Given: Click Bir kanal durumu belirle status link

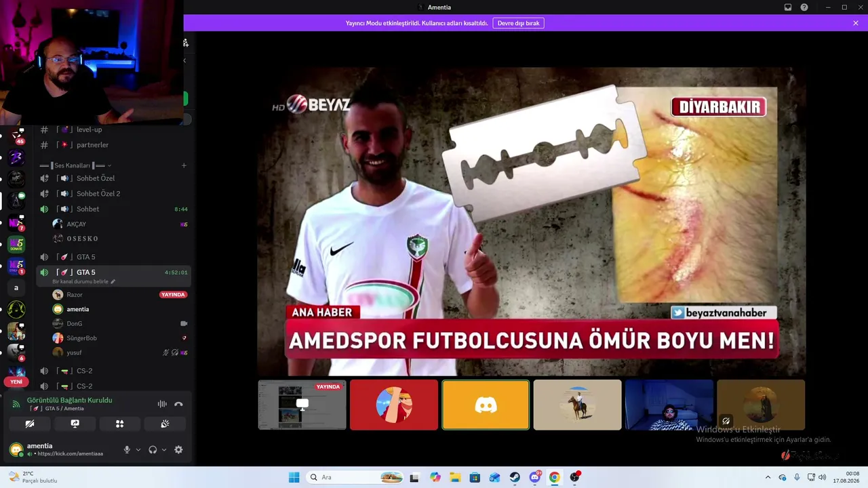Looking at the screenshot, I should pyautogui.click(x=83, y=282).
